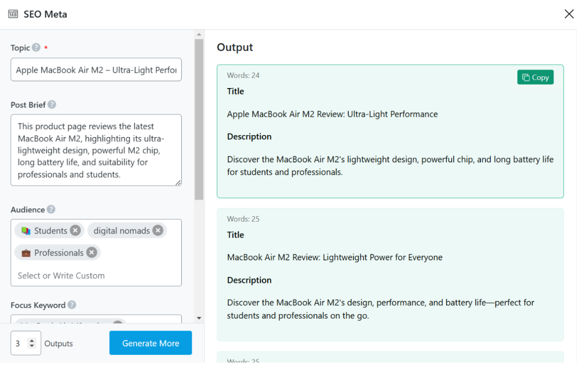Click the left panel scrollbar thumb
Image resolution: width=588 pixels, height=380 pixels.
199,119
